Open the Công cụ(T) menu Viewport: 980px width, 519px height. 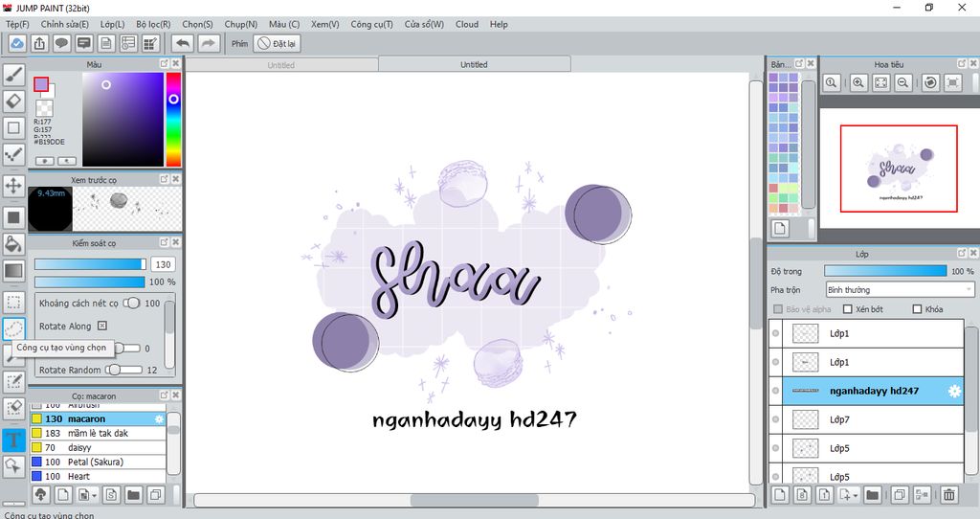click(372, 24)
